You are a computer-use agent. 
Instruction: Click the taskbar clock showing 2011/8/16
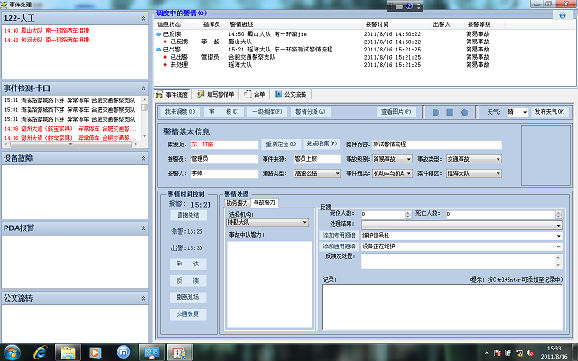click(554, 353)
